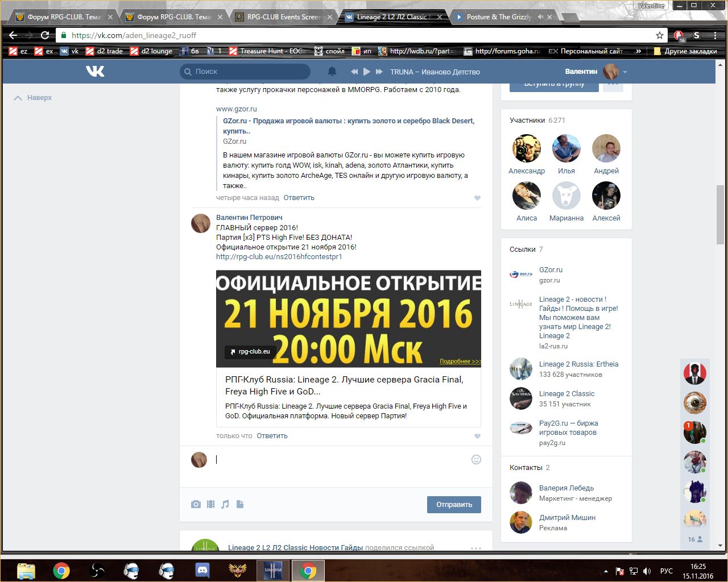Open contact Дмитрий Мишин
Viewport: 728px width, 582px height.
[x=567, y=518]
